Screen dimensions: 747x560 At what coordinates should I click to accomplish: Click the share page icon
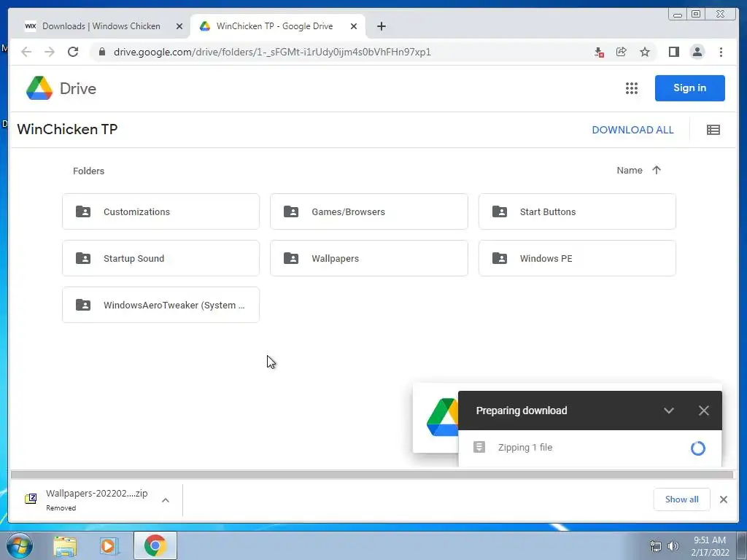[x=622, y=52]
